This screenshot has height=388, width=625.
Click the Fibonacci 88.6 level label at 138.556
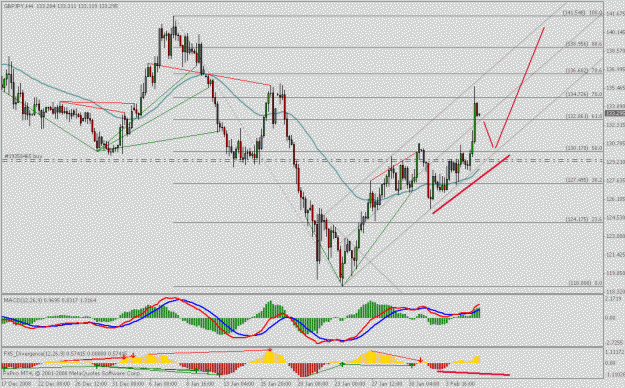pos(584,44)
